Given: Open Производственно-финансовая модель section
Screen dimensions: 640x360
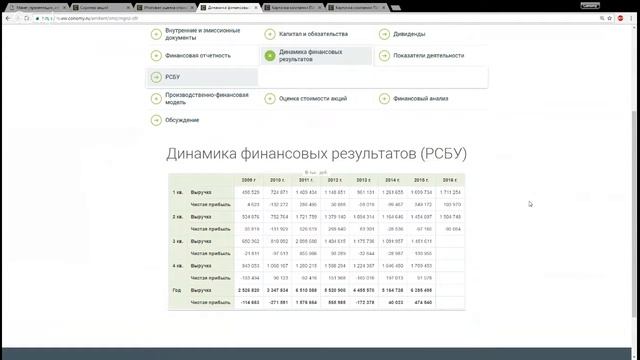Looking at the screenshot, I should click(x=207, y=98).
